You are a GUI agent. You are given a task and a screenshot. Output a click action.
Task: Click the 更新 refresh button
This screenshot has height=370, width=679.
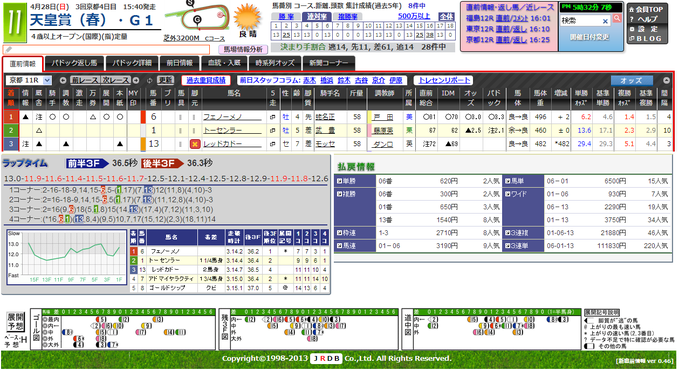pyautogui.click(x=165, y=80)
